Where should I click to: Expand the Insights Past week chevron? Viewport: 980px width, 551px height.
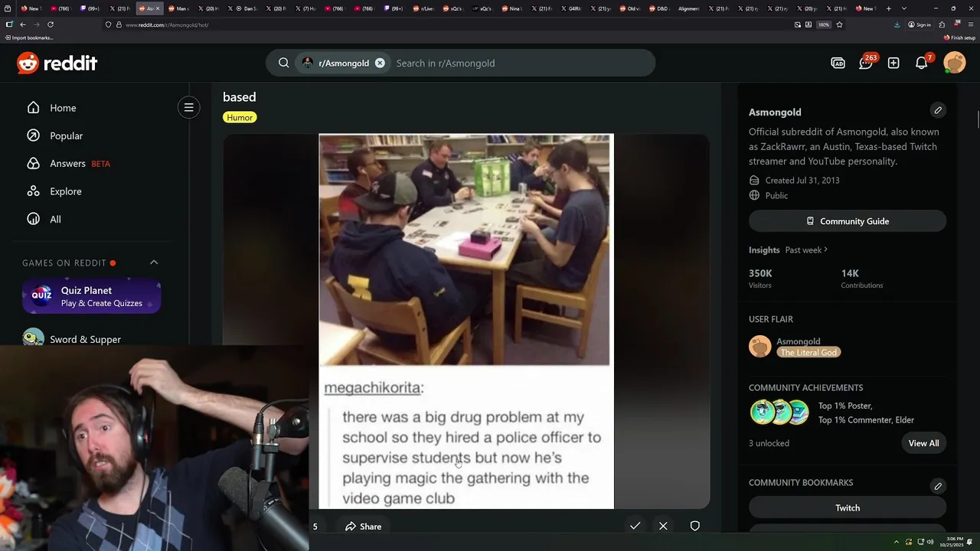coord(825,249)
